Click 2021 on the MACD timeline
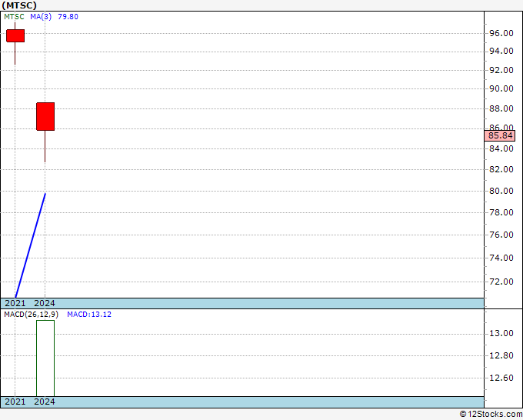Screen dimensions: 523x420 (15, 402)
